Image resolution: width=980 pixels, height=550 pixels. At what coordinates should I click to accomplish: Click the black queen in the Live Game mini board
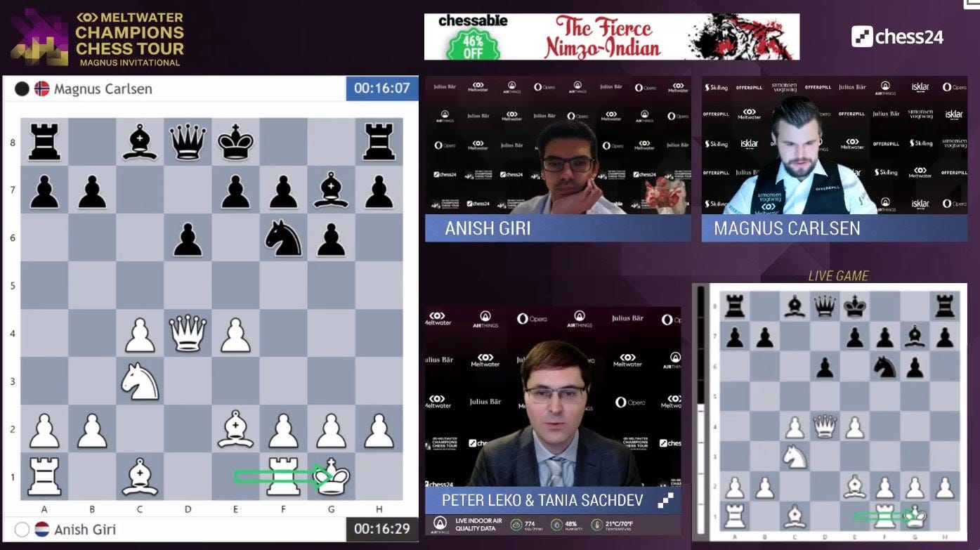825,306
